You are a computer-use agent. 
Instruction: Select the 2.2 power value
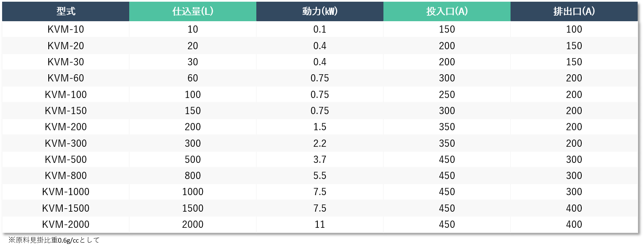click(x=320, y=143)
